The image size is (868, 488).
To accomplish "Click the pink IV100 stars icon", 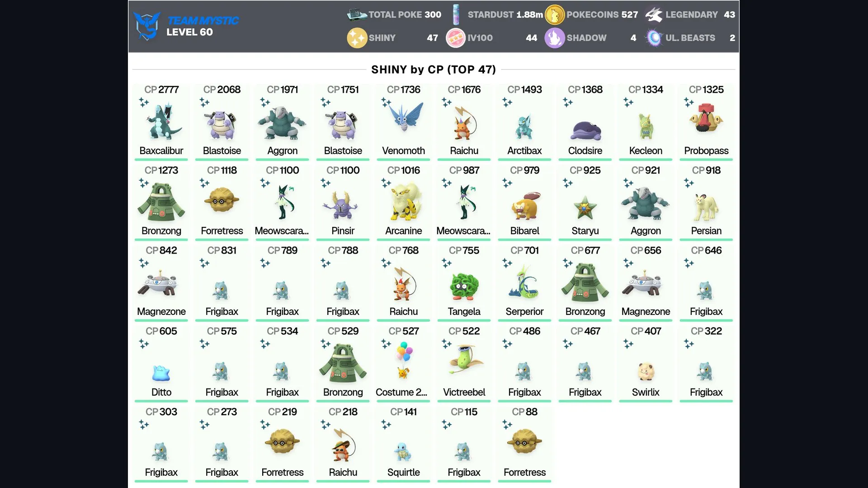I will coord(456,38).
